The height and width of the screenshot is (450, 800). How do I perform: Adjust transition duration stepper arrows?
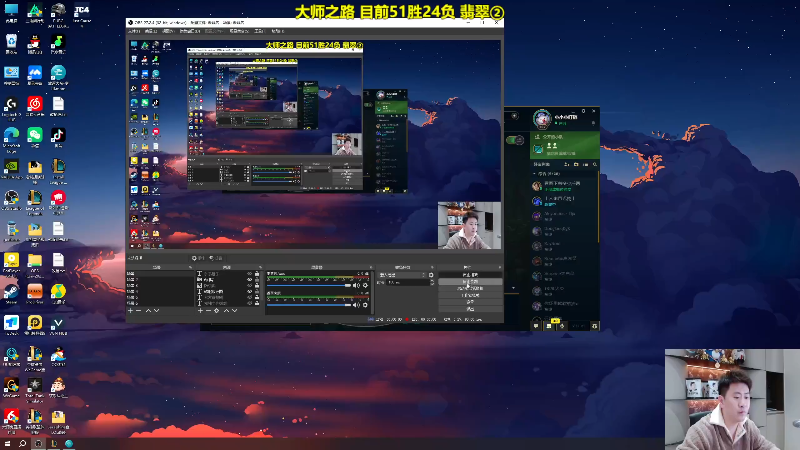[x=432, y=282]
